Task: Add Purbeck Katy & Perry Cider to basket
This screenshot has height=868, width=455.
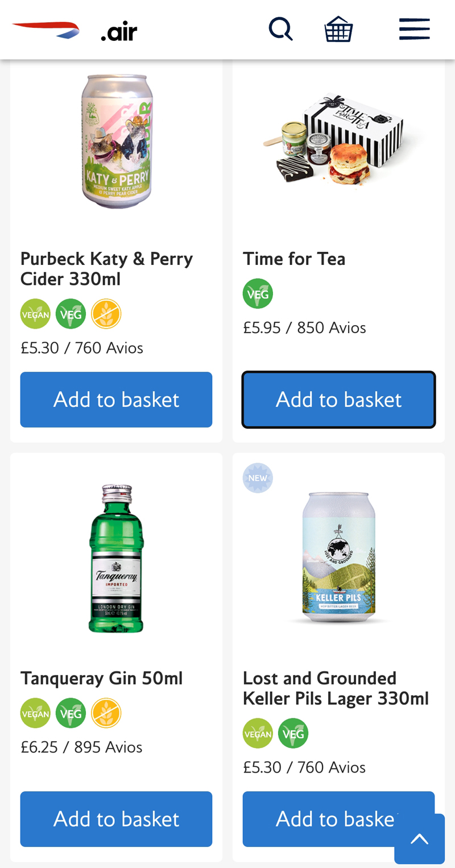Action: click(x=116, y=400)
